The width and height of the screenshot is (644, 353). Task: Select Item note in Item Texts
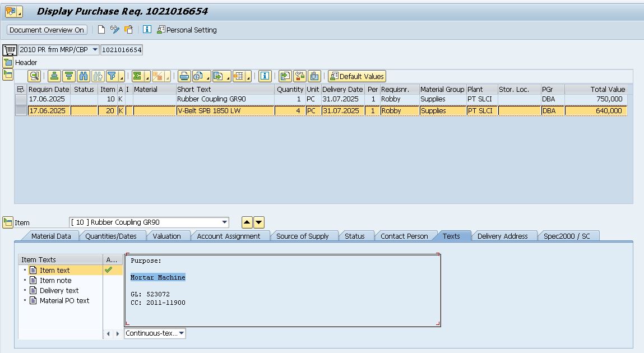(x=55, y=280)
